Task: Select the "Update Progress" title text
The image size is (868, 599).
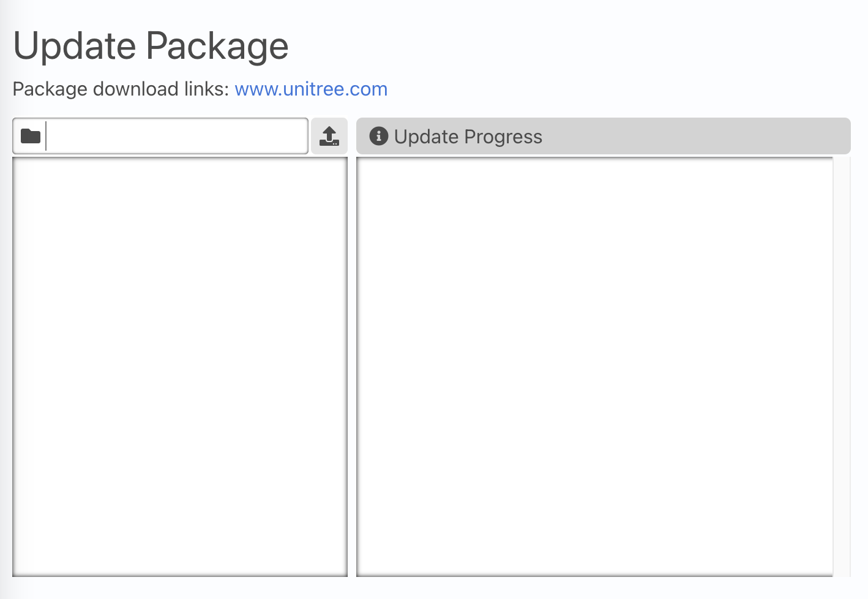Action: 468,137
